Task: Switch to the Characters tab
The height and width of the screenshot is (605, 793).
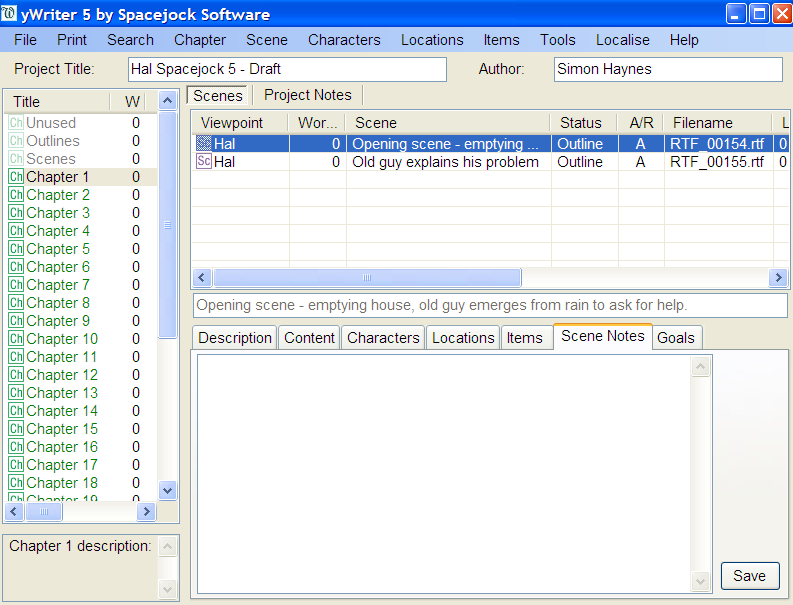Action: click(x=383, y=338)
